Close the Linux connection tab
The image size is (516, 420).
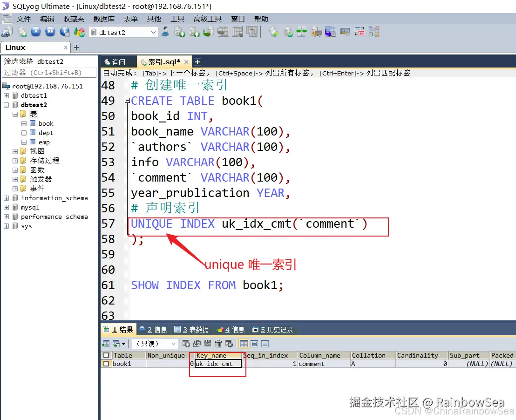tap(66, 47)
